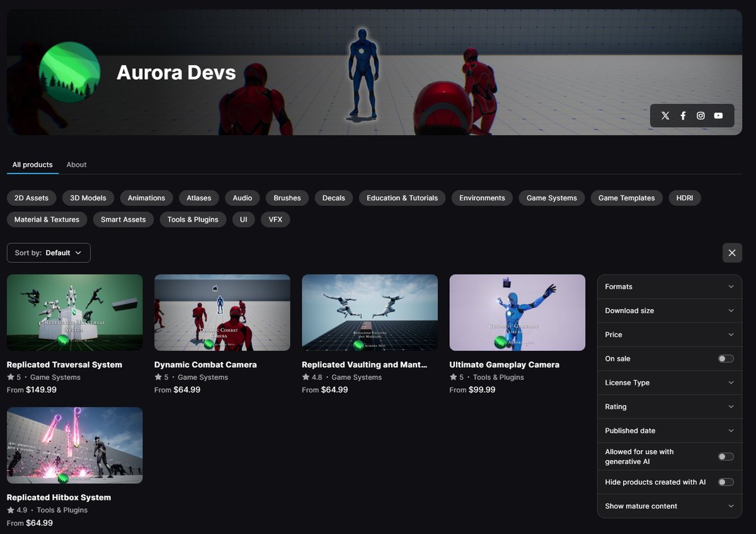Screen dimensions: 756x534
Task: Open the Facebook social link
Action: 683,116
